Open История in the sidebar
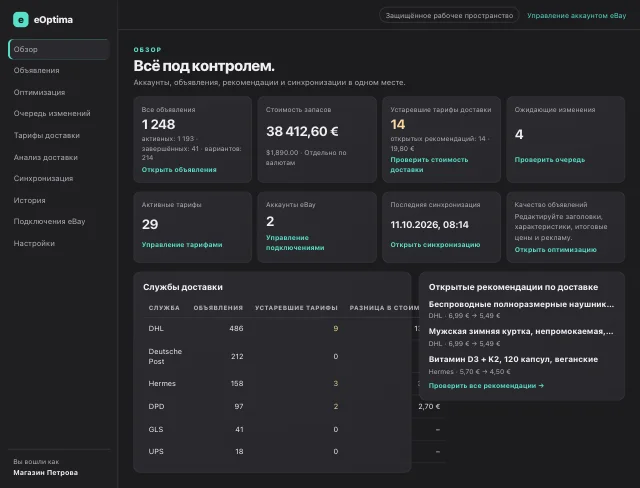640x488 pixels. click(x=29, y=200)
